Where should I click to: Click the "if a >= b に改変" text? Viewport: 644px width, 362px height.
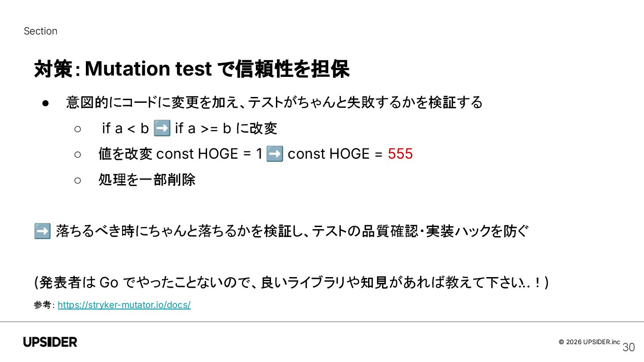coord(226,129)
